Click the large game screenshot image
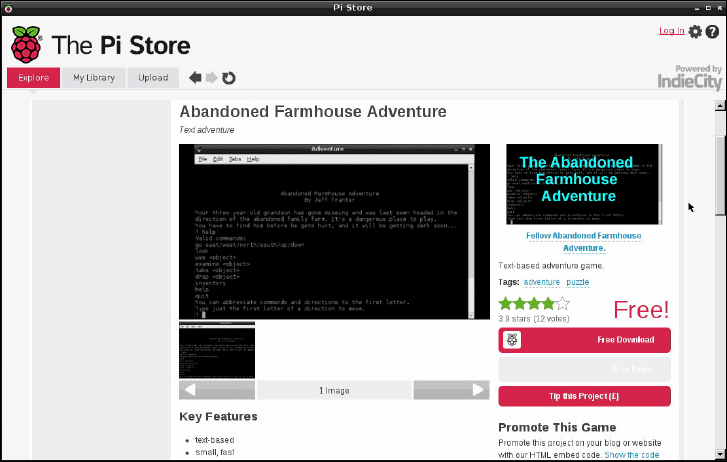 [334, 231]
